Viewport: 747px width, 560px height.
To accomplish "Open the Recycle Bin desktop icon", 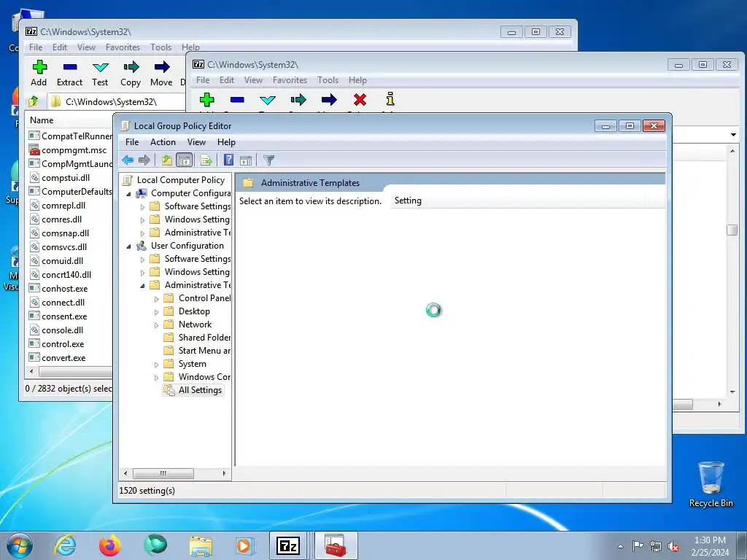I will click(x=711, y=484).
